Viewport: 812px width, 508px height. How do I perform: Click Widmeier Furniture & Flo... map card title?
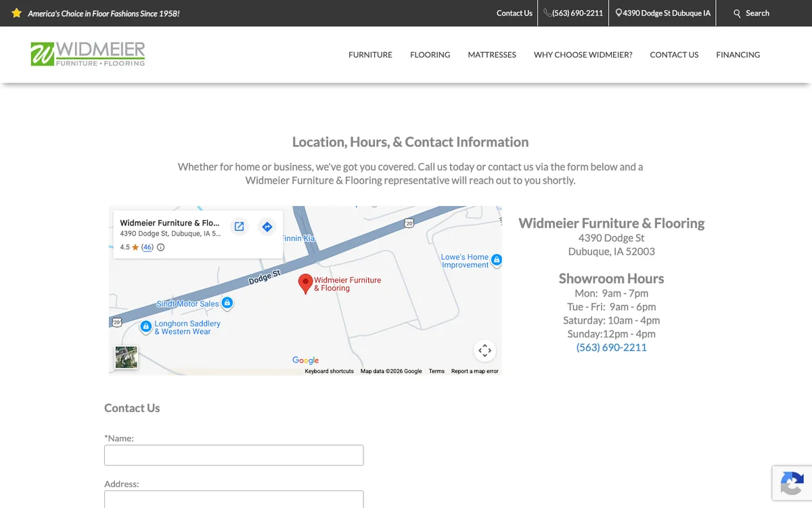170,223
